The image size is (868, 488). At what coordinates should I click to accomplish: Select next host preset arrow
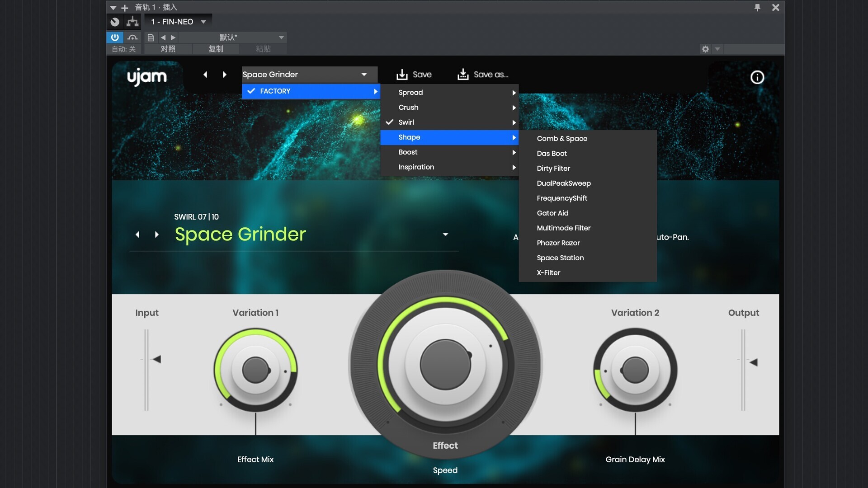coord(173,38)
